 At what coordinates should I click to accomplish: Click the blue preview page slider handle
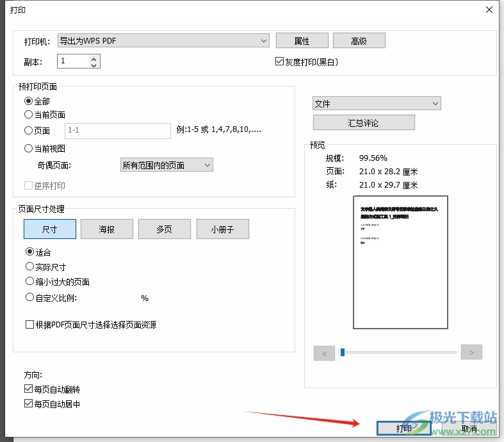343,352
